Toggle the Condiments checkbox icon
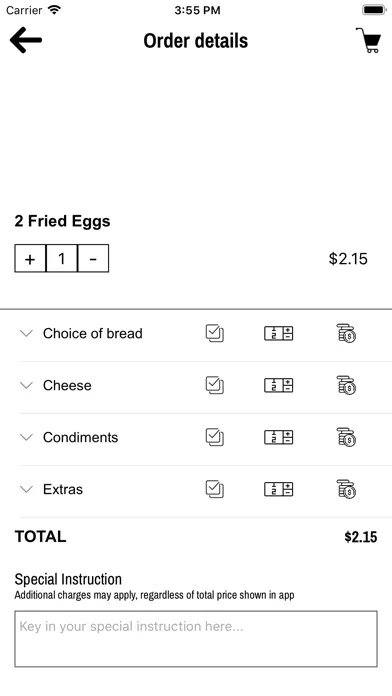 pos(215,437)
